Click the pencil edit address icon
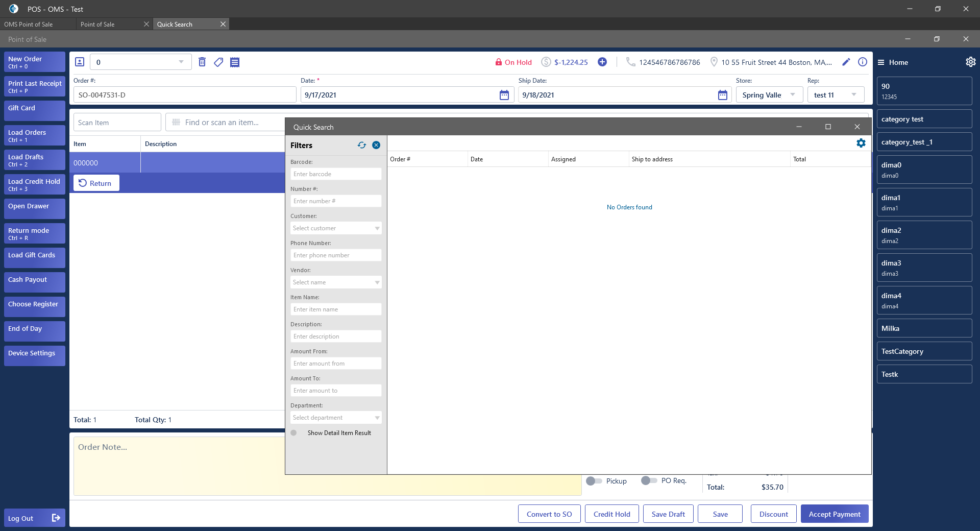This screenshot has height=531, width=980. (x=846, y=62)
